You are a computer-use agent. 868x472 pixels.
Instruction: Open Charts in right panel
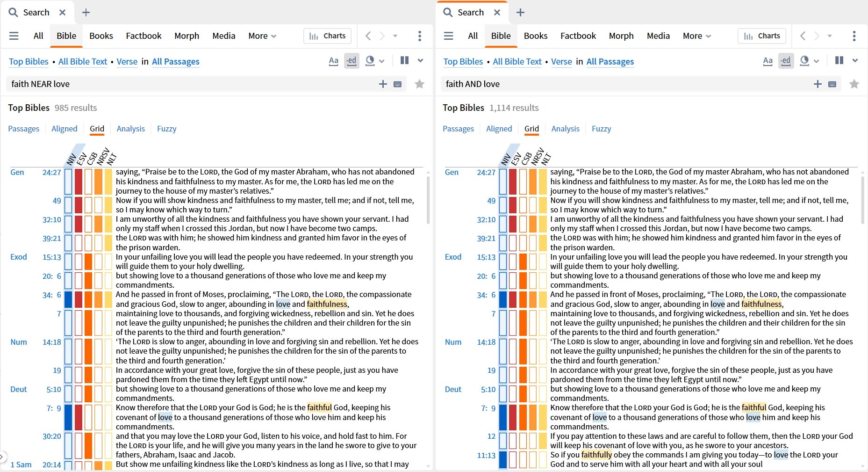[762, 36]
